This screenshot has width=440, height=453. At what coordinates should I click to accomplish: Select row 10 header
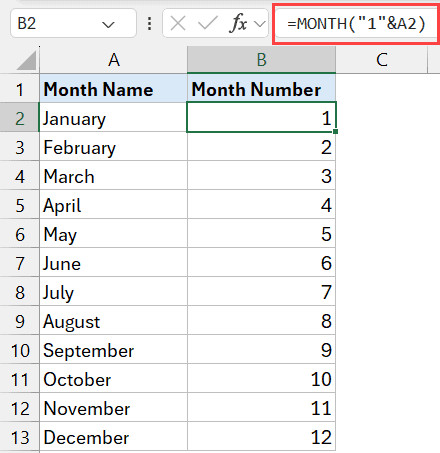pos(19,349)
